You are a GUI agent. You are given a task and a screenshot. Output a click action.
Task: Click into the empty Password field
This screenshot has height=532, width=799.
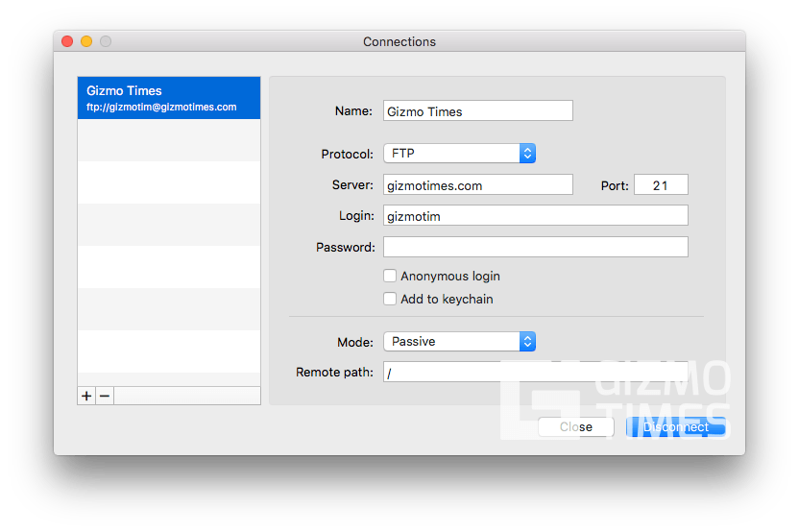tap(536, 247)
